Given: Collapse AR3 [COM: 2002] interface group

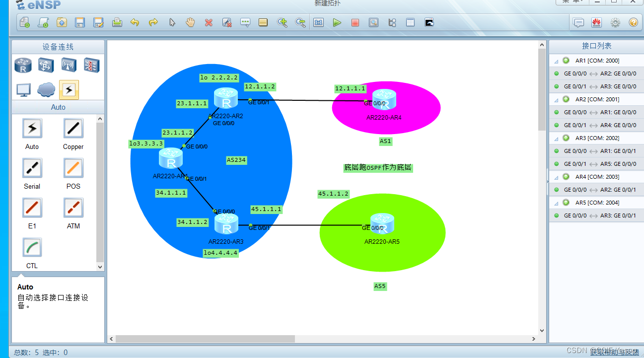Looking at the screenshot, I should (556, 139).
